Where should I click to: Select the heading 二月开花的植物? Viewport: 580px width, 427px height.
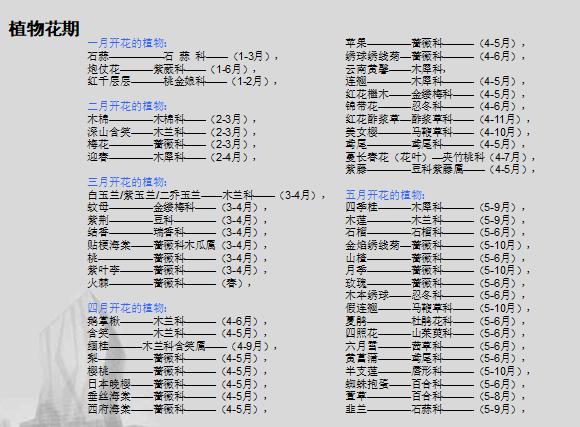tap(127, 106)
